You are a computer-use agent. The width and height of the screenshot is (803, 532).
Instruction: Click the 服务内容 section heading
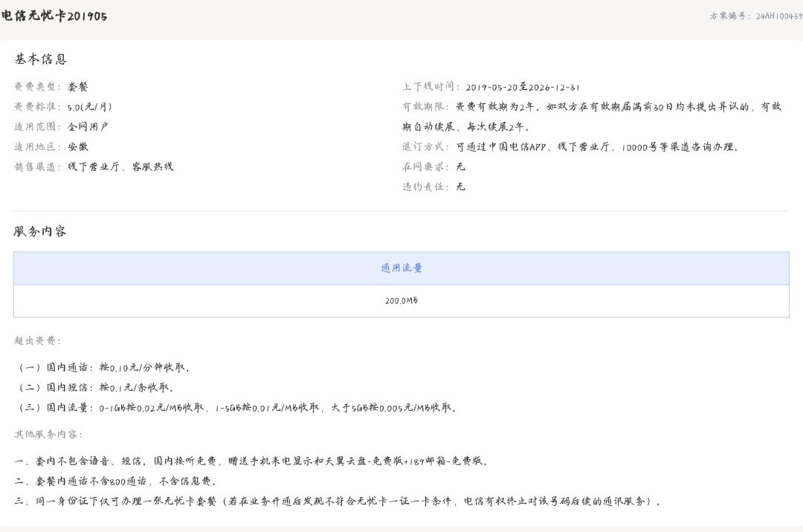40,232
